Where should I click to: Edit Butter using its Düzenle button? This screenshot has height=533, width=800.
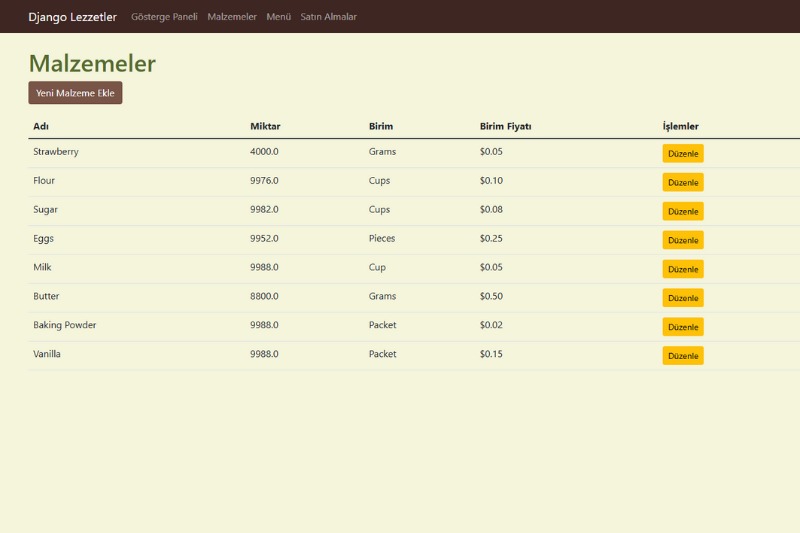pos(682,298)
